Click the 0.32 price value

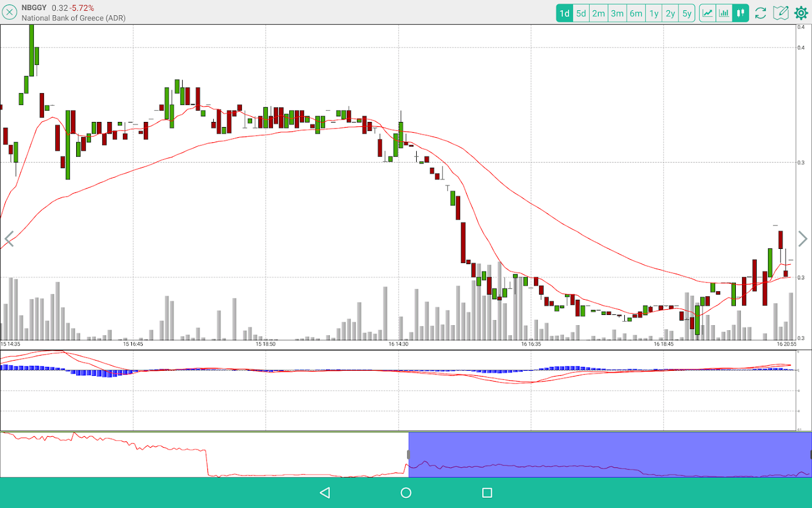[60, 8]
